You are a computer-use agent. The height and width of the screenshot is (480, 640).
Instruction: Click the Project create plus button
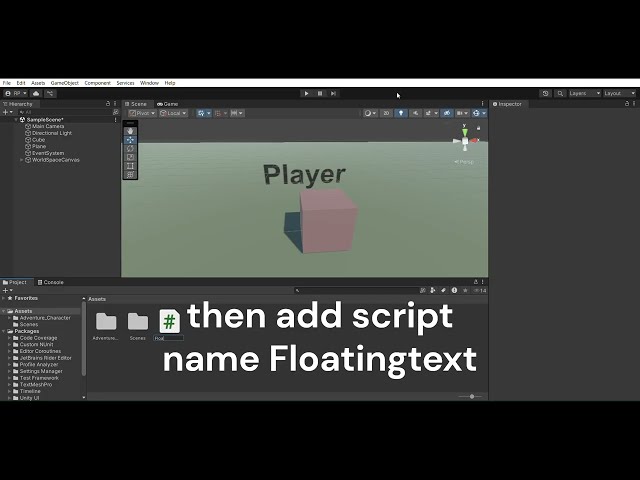tap(8, 290)
